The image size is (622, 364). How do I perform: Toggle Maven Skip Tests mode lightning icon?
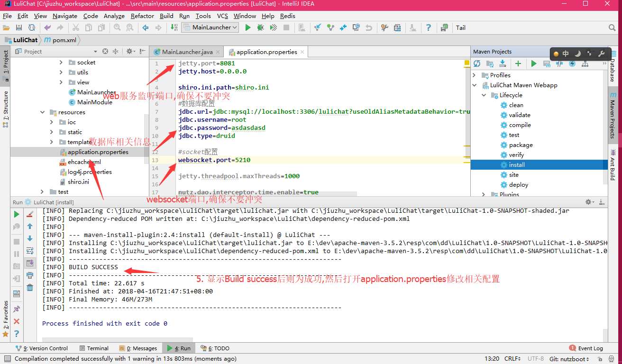[x=572, y=64]
